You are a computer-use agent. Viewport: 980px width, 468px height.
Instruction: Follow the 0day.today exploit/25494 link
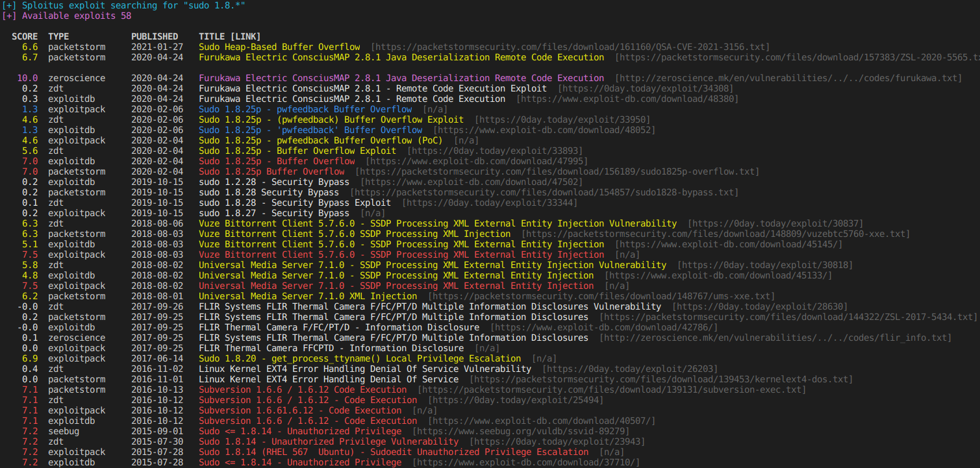tap(516, 400)
